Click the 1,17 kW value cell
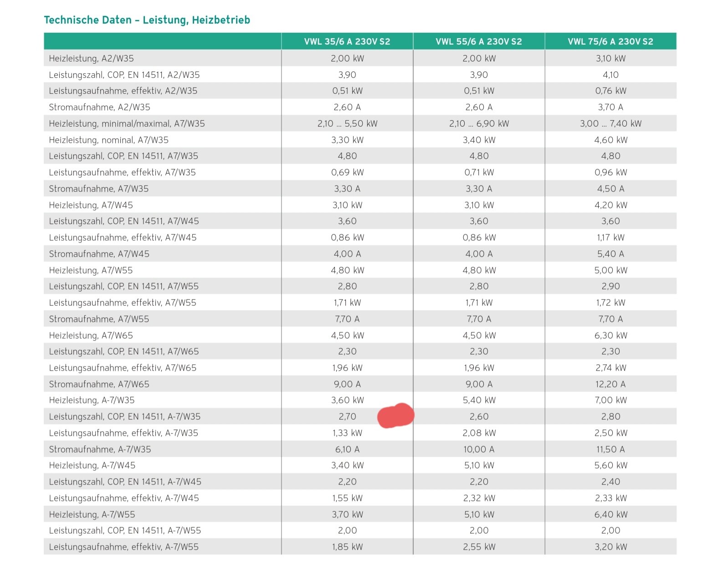The image size is (728, 577). point(610,237)
